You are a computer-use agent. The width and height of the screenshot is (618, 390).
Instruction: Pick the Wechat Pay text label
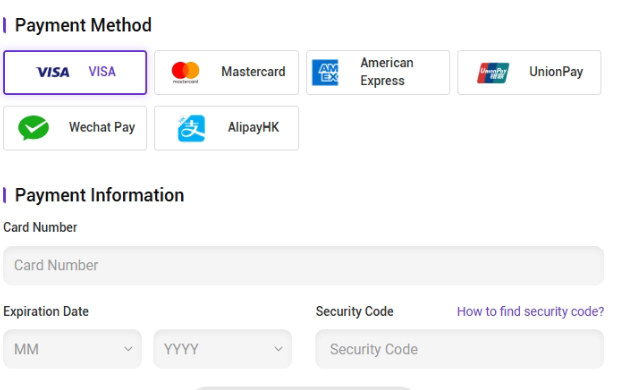click(102, 127)
